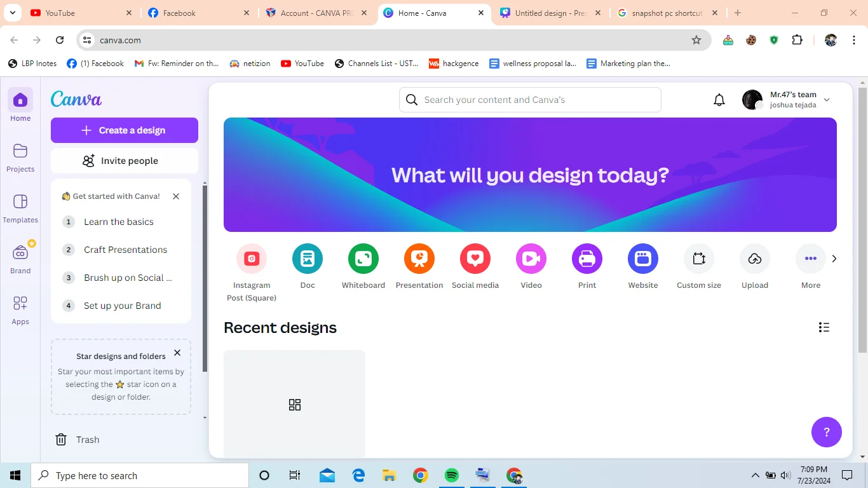Select the Video design type
Viewport: 868px width, 488px height.
click(x=531, y=259)
